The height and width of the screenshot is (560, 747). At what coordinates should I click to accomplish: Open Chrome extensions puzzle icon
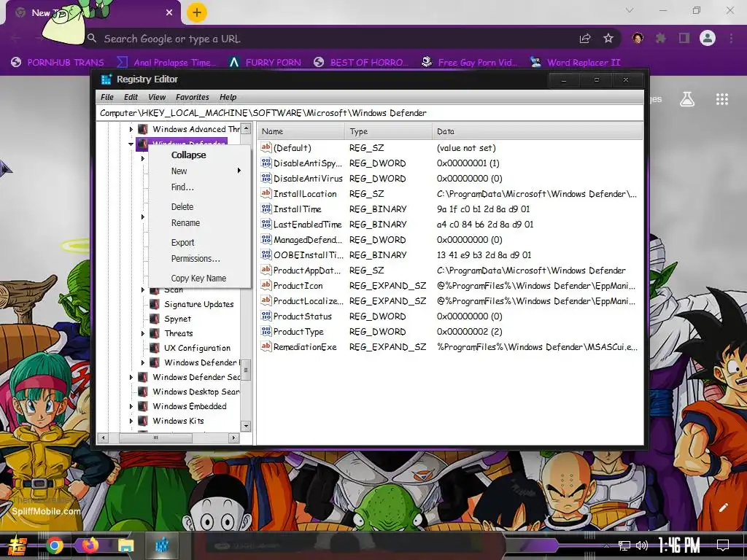coord(660,38)
